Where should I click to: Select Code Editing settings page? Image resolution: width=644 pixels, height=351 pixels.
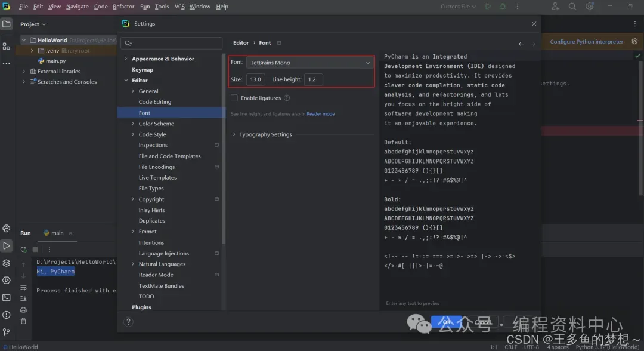coord(155,102)
